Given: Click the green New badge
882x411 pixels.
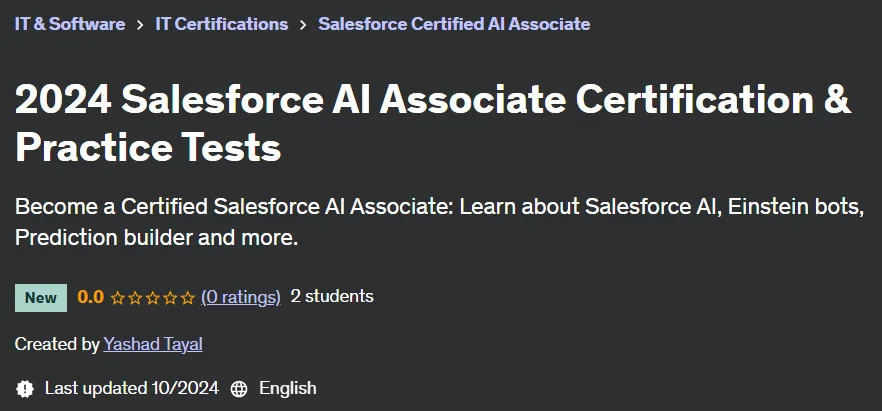Looking at the screenshot, I should tap(41, 298).
